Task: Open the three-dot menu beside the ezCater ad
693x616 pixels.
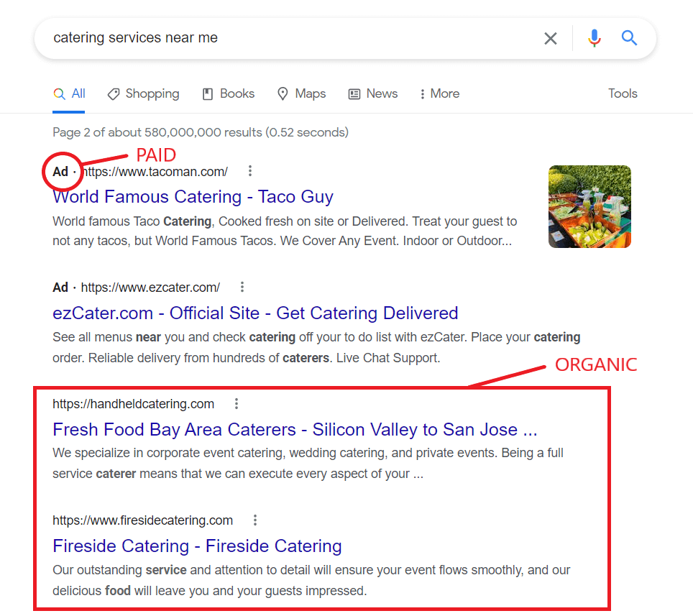Action: 242,286
